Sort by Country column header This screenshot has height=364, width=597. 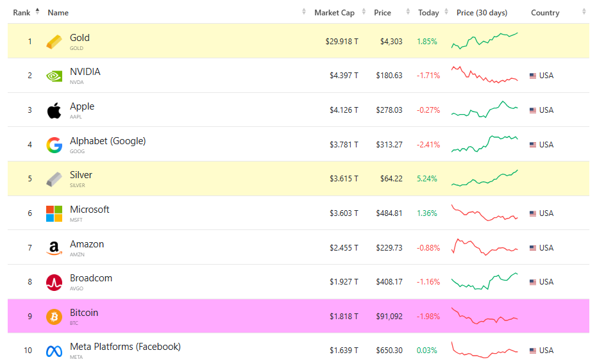point(545,13)
